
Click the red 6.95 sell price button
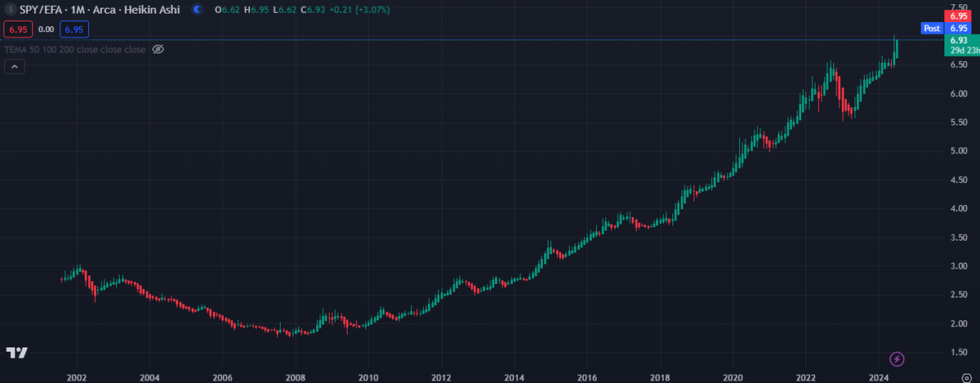click(x=16, y=29)
